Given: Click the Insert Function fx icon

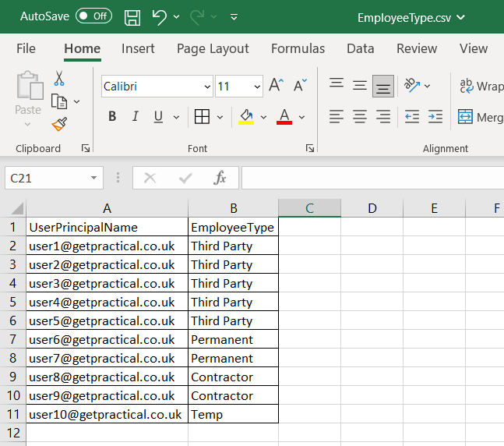Looking at the screenshot, I should (220, 177).
